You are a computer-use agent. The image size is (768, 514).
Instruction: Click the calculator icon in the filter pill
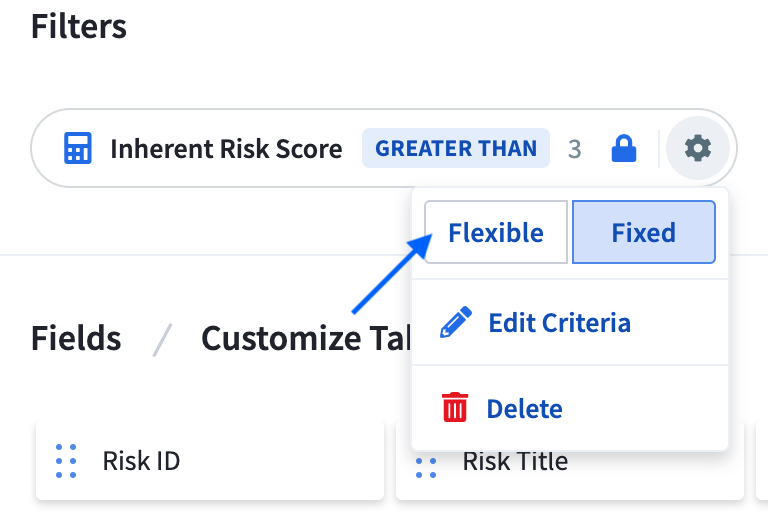point(77,149)
